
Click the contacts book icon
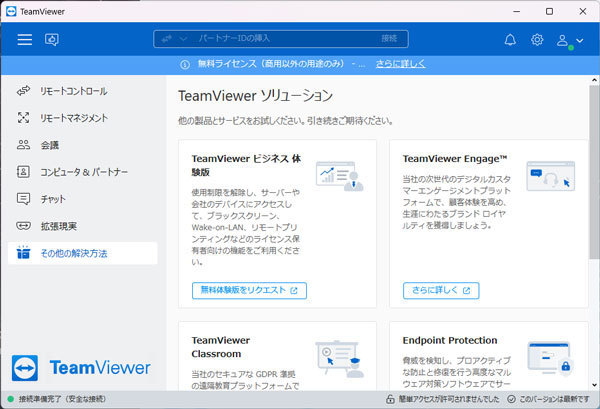click(23, 172)
